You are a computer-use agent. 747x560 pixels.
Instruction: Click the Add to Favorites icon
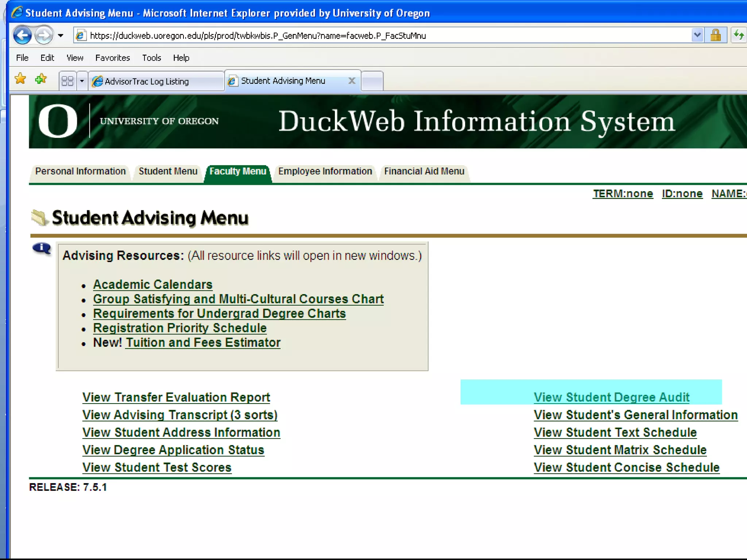tap(41, 79)
